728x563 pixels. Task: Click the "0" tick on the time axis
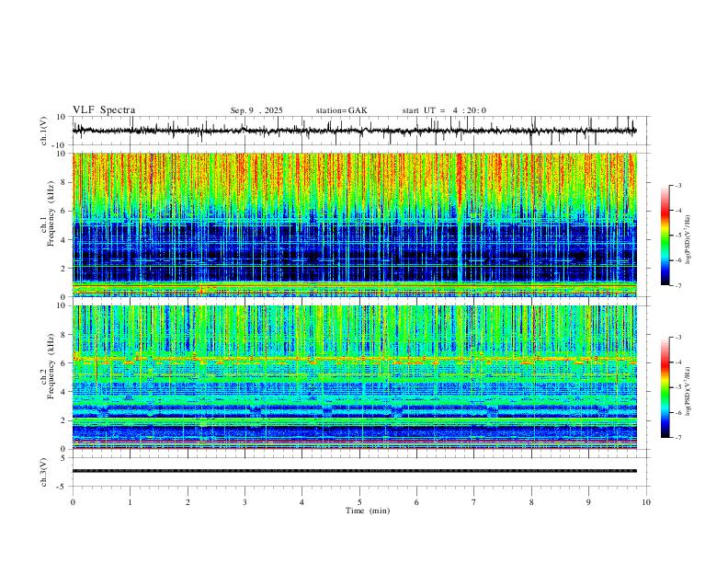coord(73,502)
